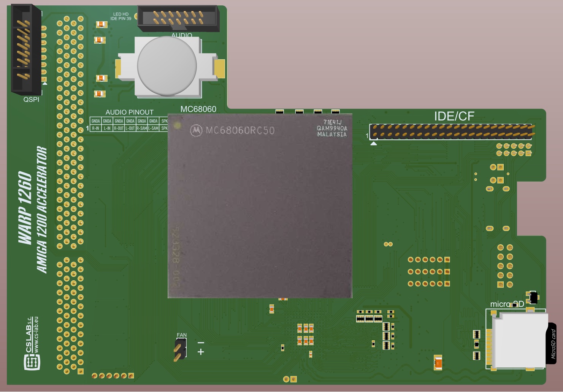Click the Motorola logo on the chip
The height and width of the screenshot is (392, 563).
[196, 131]
